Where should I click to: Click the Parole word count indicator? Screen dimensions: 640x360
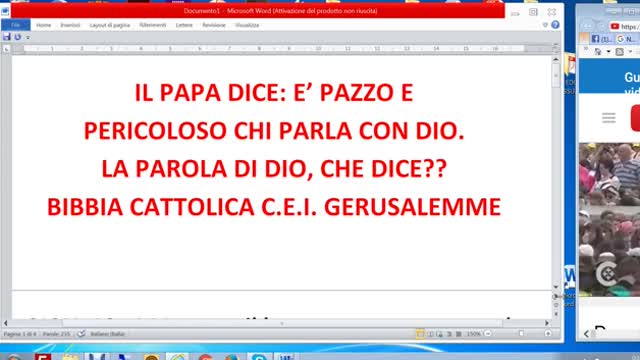57,334
